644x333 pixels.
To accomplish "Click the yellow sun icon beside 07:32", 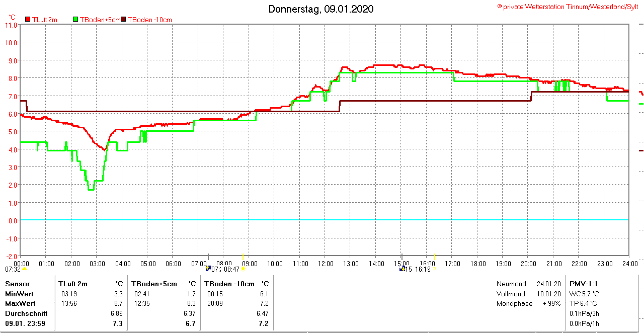I will 24,269.
